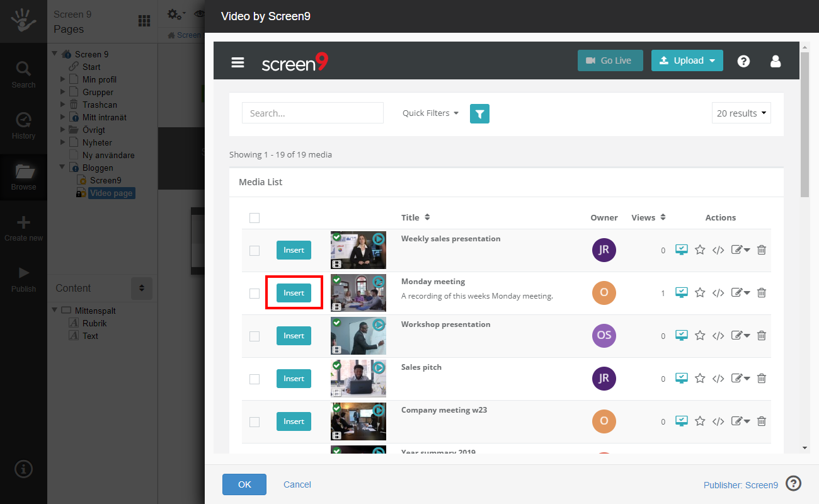Viewport: 819px width, 504px height.
Task: Select the select-all checkbox in Media List header
Action: (255, 217)
